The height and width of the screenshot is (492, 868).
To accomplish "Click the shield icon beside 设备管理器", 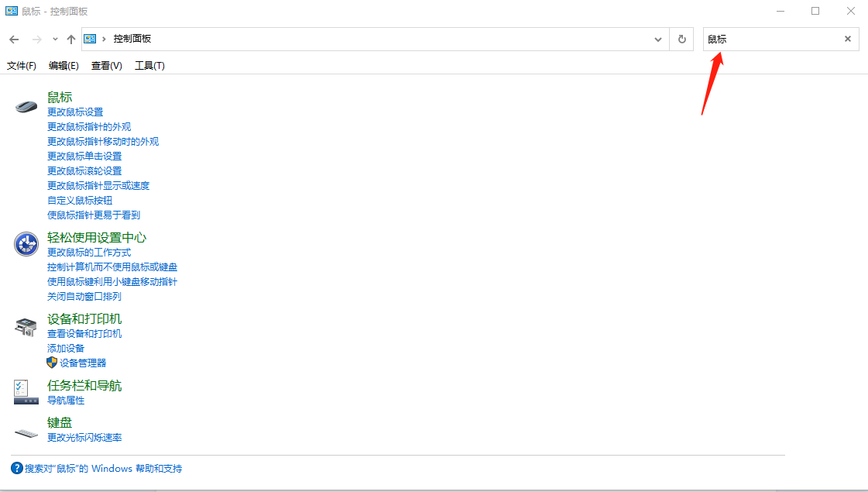I will click(52, 363).
